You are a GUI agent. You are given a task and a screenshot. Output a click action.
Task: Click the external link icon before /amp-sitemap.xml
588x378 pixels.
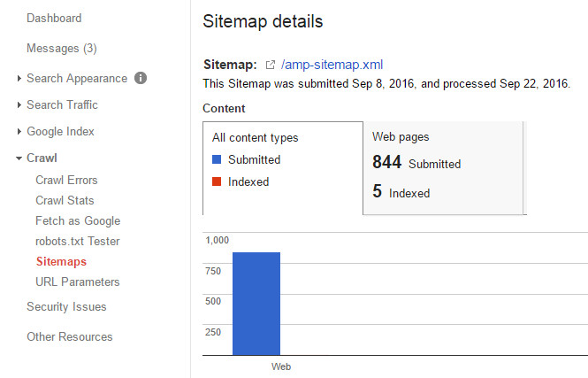[271, 66]
